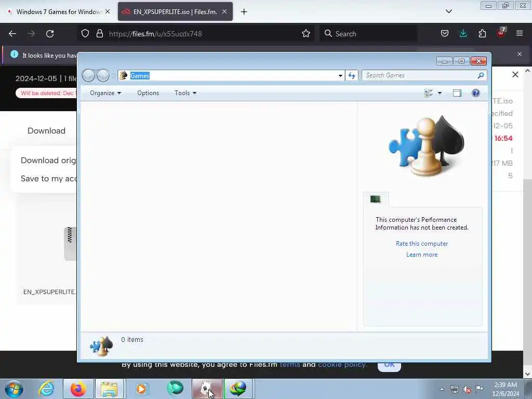
Task: Click the site padlock icon
Action: tap(99, 33)
